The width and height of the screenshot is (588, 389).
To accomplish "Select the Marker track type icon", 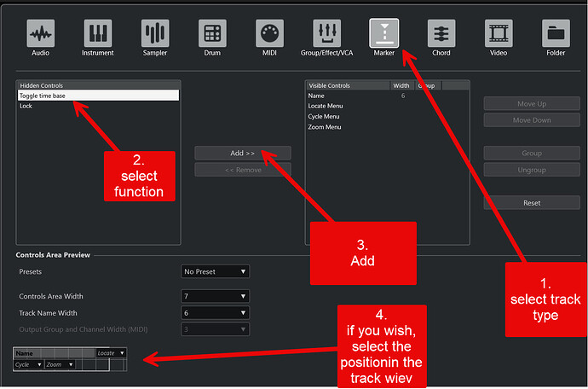I will [x=384, y=33].
